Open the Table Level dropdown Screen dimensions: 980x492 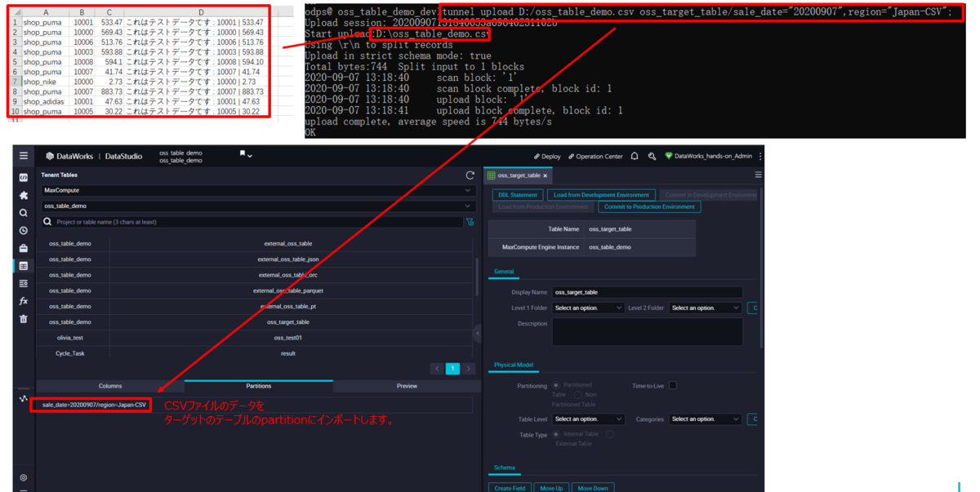(x=588, y=419)
